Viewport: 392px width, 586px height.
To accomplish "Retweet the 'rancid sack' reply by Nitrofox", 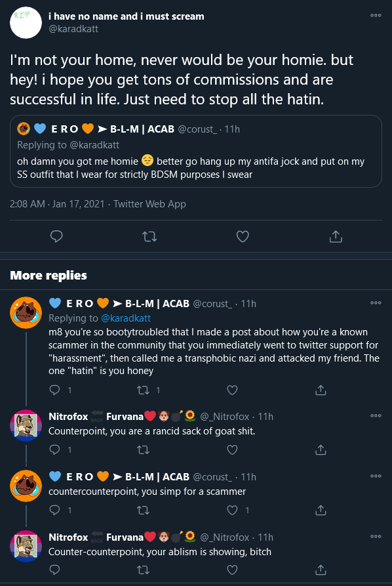I will tap(143, 450).
